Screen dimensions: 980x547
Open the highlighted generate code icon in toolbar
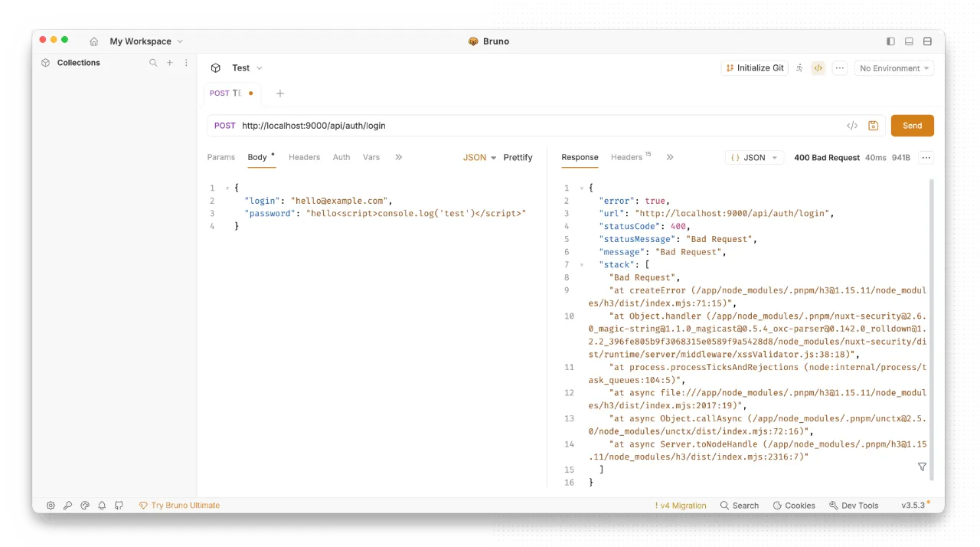tap(818, 68)
